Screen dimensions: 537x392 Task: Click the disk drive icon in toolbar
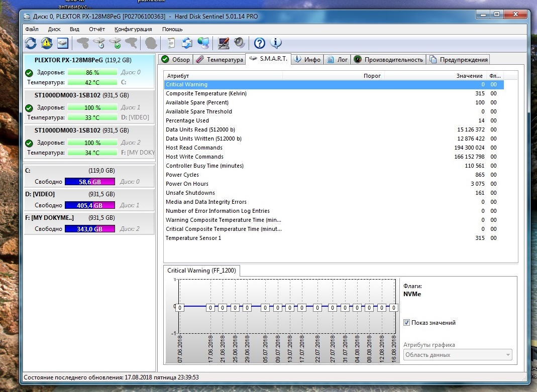[62, 43]
